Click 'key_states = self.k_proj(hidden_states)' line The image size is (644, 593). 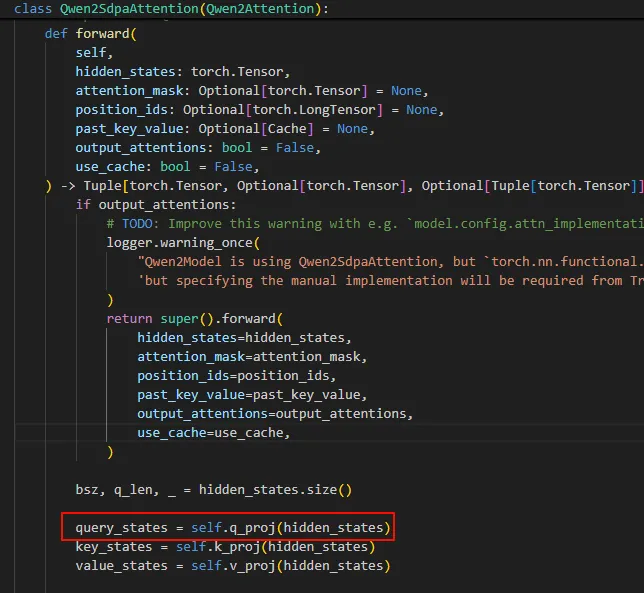coord(225,547)
